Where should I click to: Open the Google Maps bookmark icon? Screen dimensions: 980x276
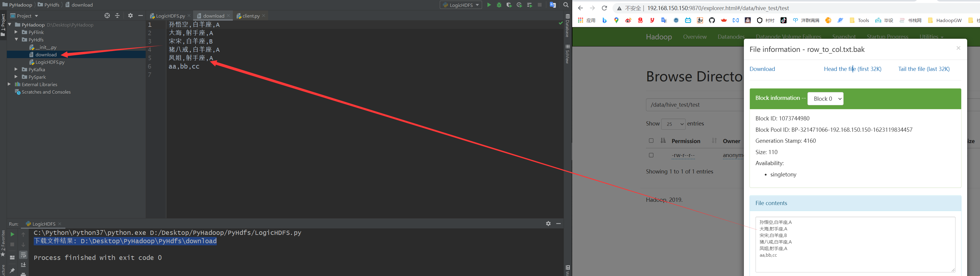pyautogui.click(x=616, y=21)
